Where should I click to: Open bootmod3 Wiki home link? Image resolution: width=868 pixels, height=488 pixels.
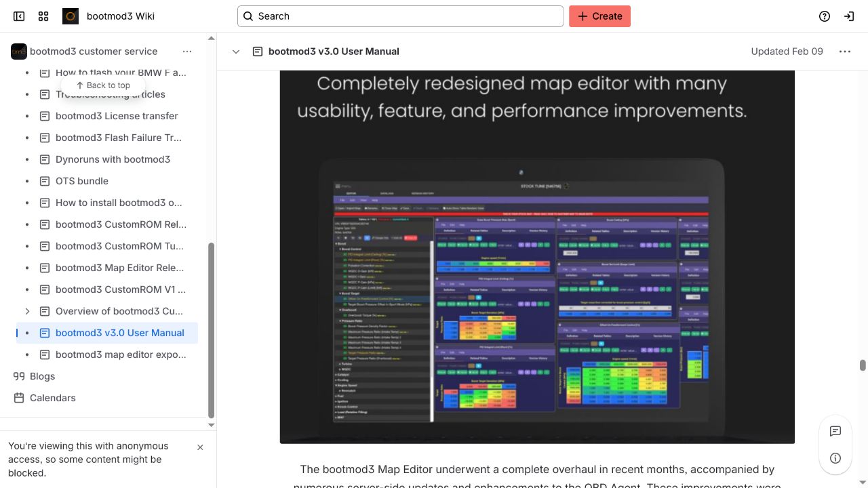click(121, 16)
